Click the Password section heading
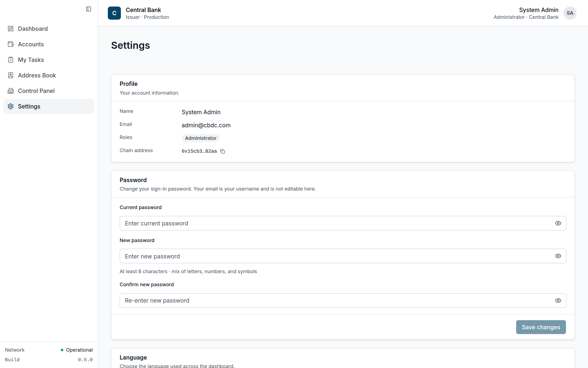Screen dimensions: 588x368 (133, 180)
